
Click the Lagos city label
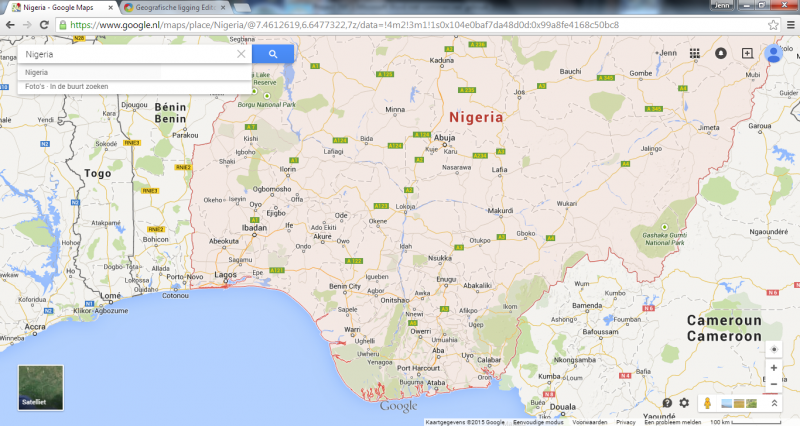[226, 274]
